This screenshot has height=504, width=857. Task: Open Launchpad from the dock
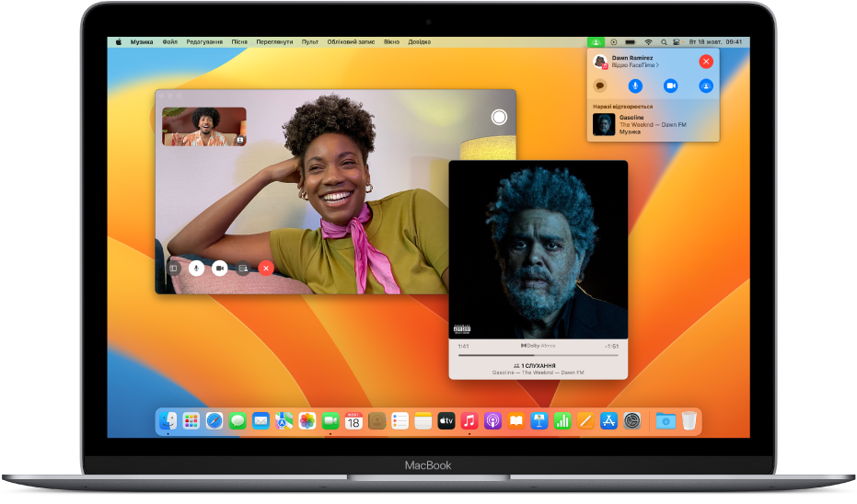pyautogui.click(x=191, y=421)
